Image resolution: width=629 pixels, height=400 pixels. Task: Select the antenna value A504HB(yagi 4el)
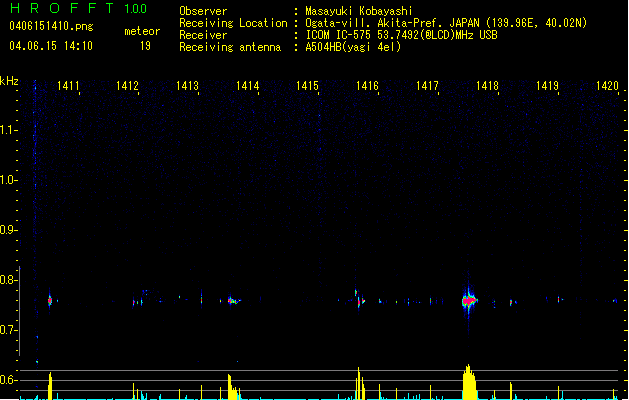coord(353,47)
